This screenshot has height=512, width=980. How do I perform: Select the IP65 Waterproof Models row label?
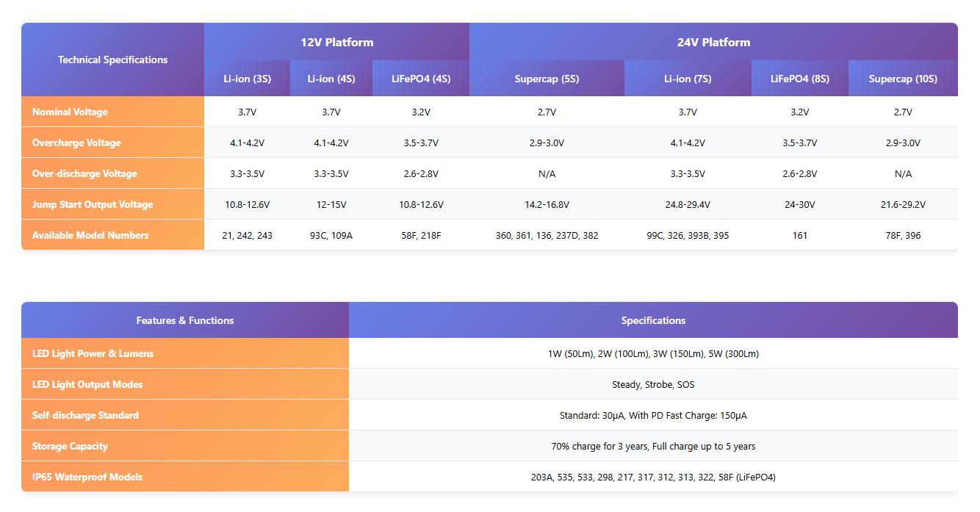pos(87,477)
